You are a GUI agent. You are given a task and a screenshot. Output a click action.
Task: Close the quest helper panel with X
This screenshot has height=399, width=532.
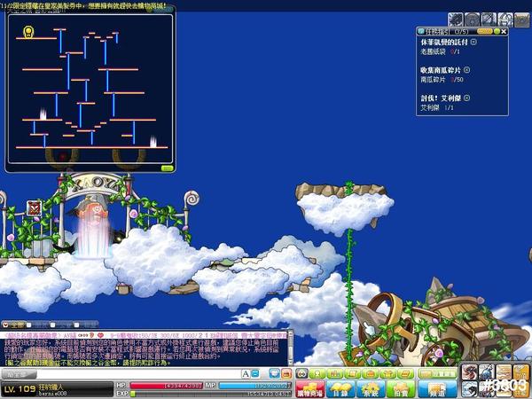pyautogui.click(x=504, y=32)
